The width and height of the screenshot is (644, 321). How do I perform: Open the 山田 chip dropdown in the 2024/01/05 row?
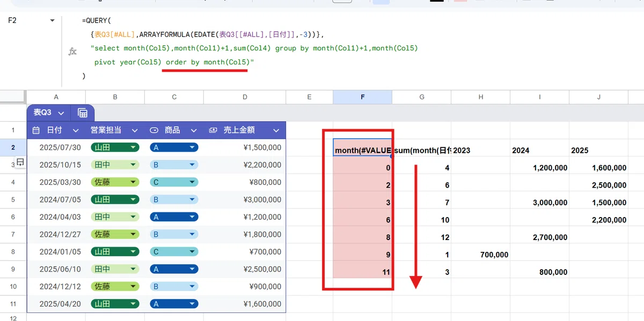[132, 252]
